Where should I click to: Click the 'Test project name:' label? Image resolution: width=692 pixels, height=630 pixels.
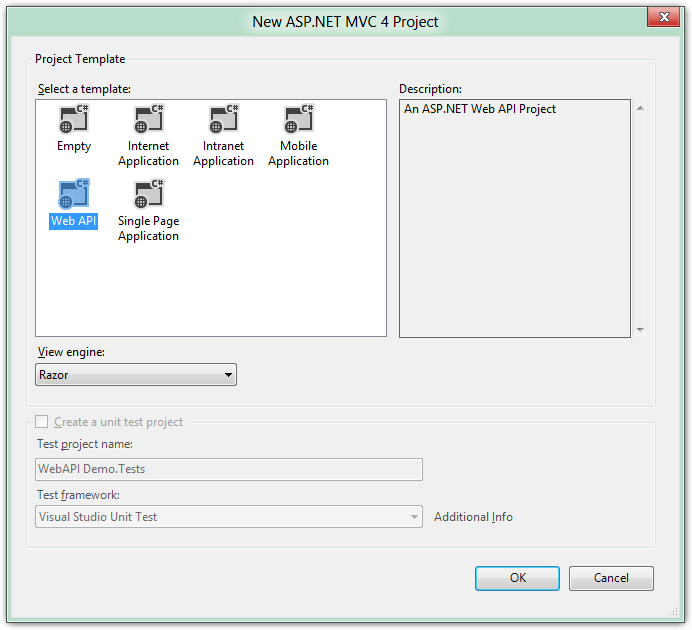[x=85, y=444]
